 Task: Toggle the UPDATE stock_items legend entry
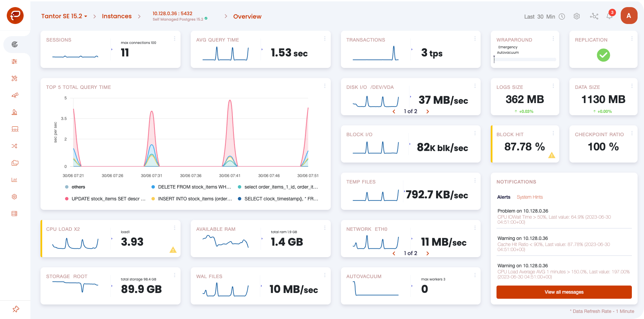click(x=105, y=199)
